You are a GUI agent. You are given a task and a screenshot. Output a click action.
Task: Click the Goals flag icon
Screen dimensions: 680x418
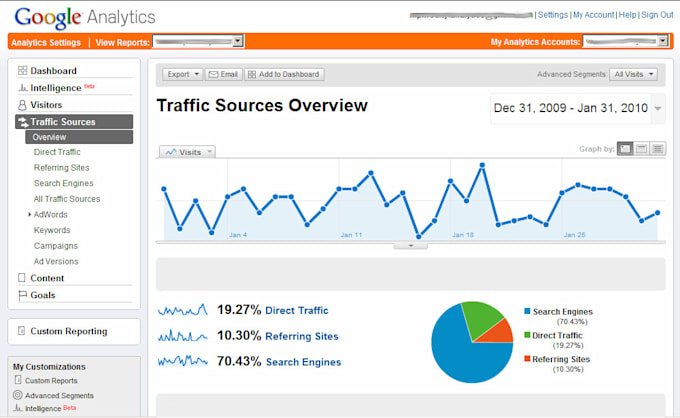[22, 295]
